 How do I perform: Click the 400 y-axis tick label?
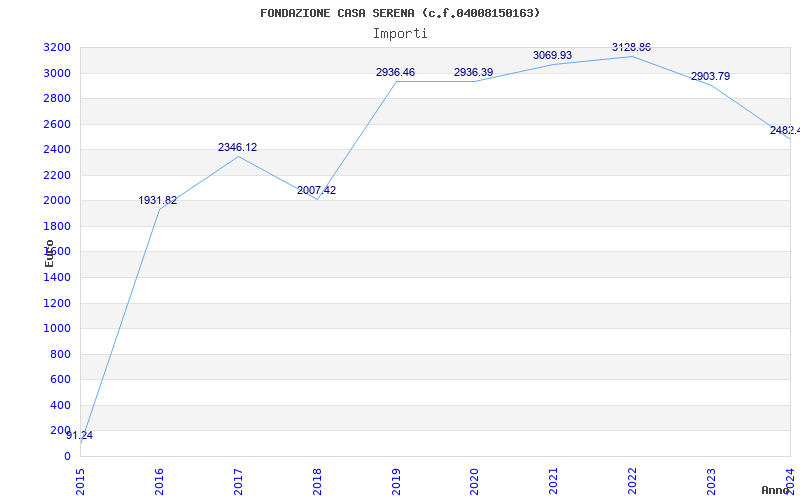click(x=61, y=406)
